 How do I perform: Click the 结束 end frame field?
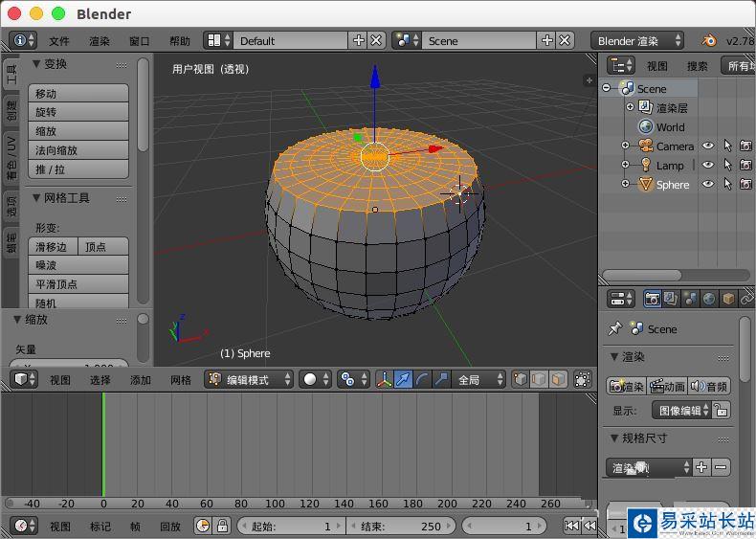[401, 526]
